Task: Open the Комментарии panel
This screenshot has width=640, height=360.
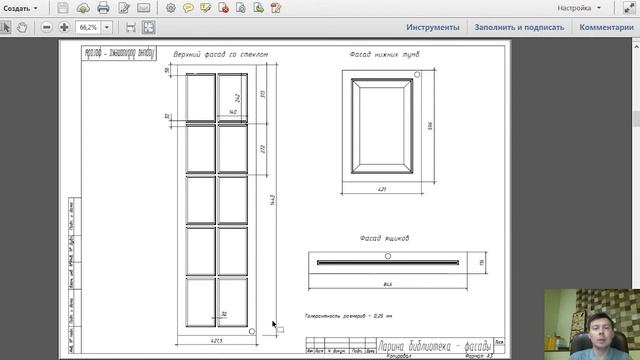Action: [607, 27]
